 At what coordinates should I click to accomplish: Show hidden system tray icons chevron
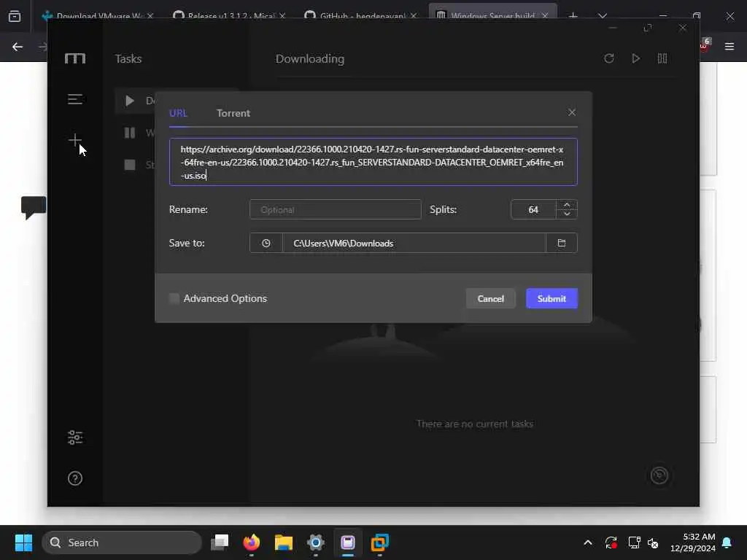(588, 542)
